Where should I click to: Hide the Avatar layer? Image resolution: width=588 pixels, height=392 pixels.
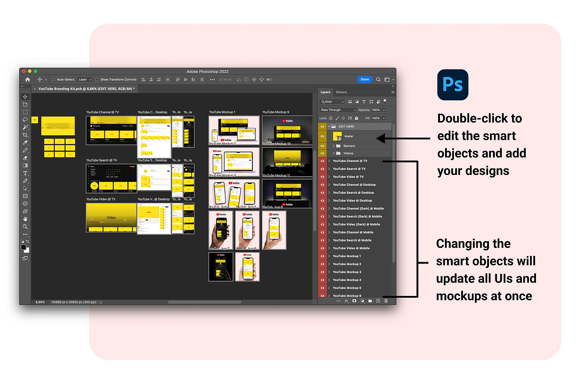click(322, 136)
